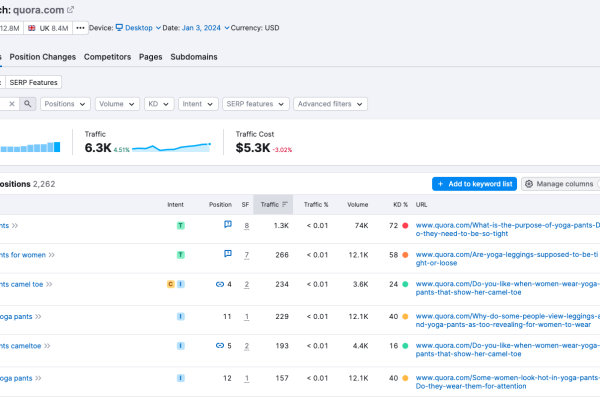Expand chevrons in the position 11 row
This screenshot has width=600, height=400.
pos(38,317)
